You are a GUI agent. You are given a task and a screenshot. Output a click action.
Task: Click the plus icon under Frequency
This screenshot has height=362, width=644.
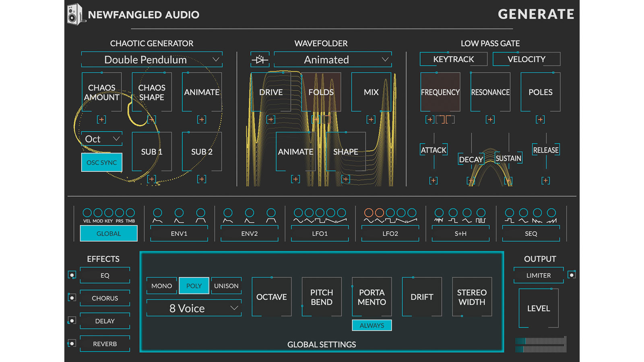[430, 119]
